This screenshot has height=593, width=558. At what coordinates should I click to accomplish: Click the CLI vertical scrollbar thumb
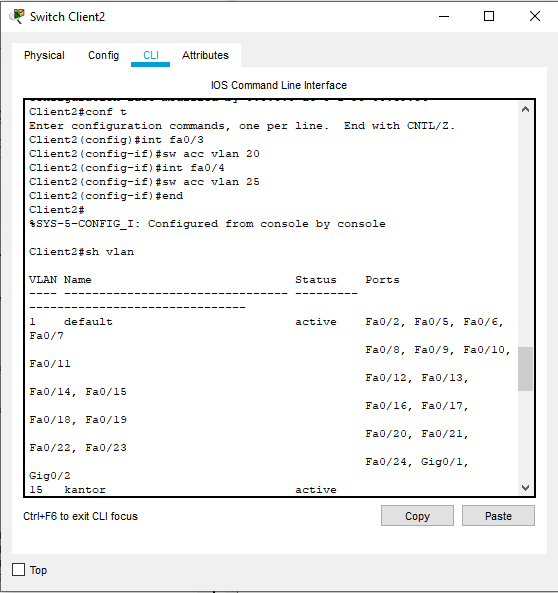tap(525, 369)
